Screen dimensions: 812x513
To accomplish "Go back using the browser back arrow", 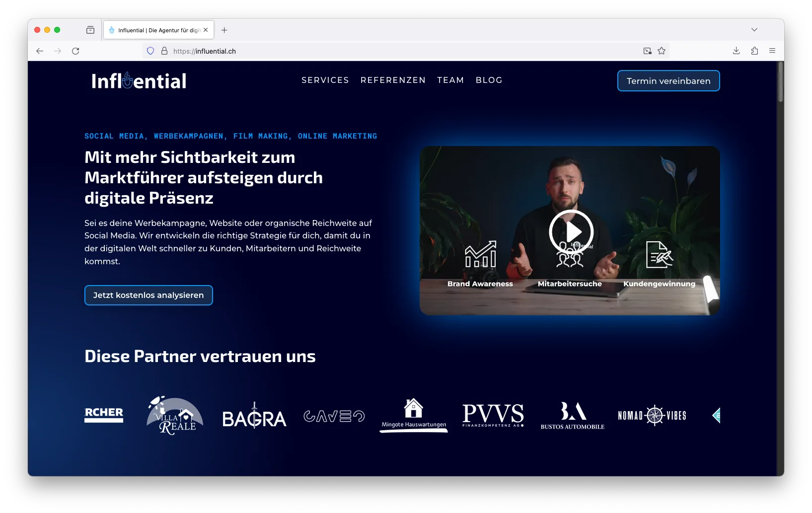I will coord(40,51).
